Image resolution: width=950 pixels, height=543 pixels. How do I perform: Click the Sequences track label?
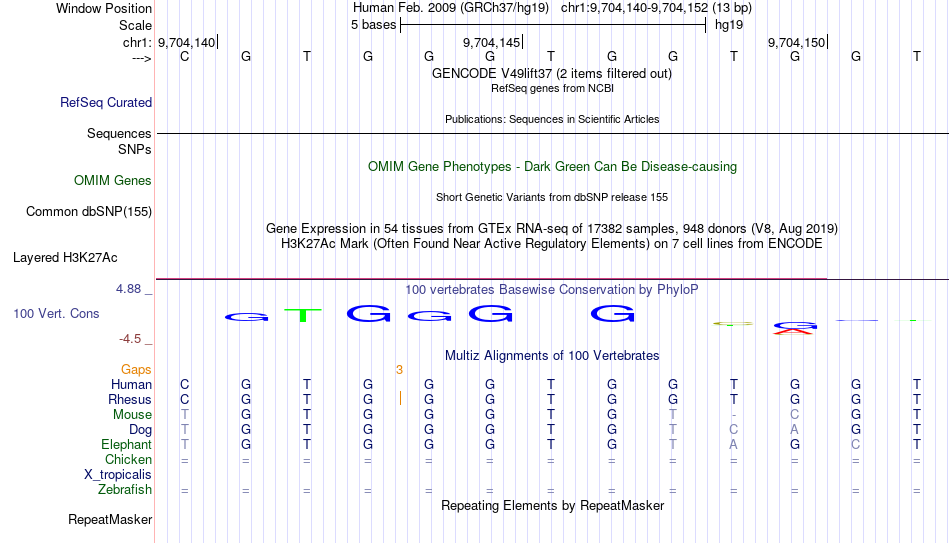(119, 133)
